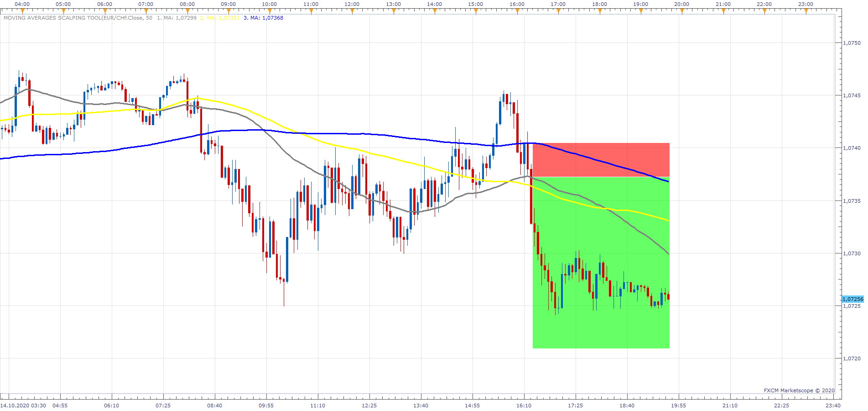Image resolution: width=868 pixels, height=411 pixels.
Task: Click the 1,0720 price axis label
Action: 852,358
